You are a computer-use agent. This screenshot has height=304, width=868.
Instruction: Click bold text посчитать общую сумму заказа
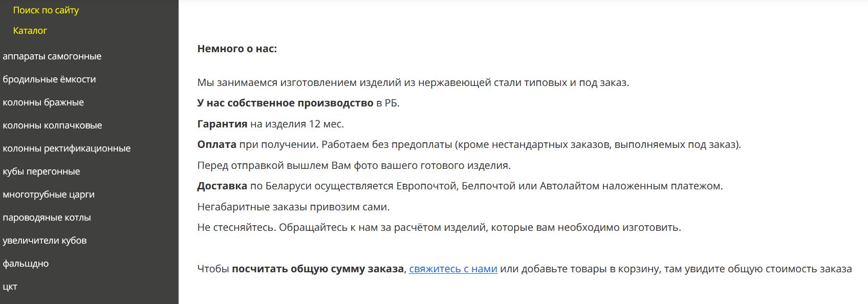tap(318, 269)
